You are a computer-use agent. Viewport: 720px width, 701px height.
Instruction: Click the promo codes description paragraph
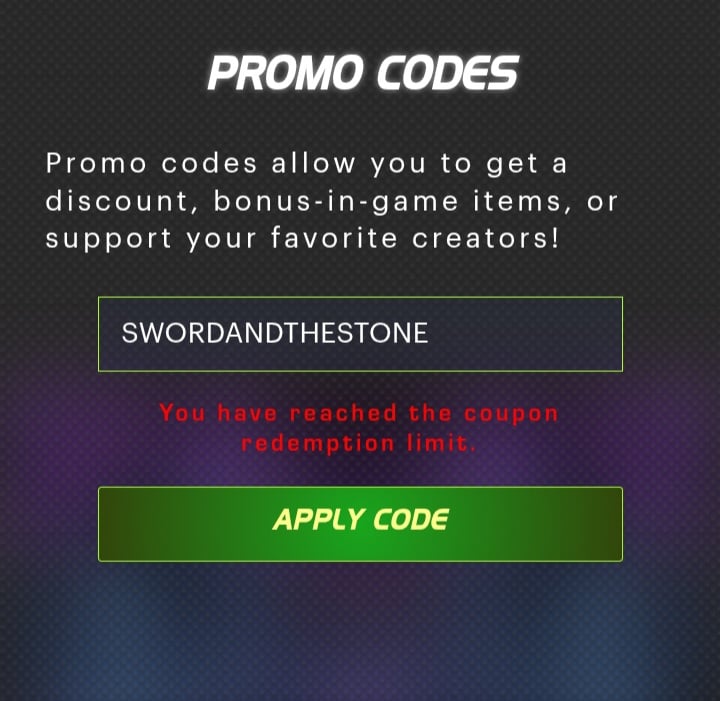tap(332, 201)
